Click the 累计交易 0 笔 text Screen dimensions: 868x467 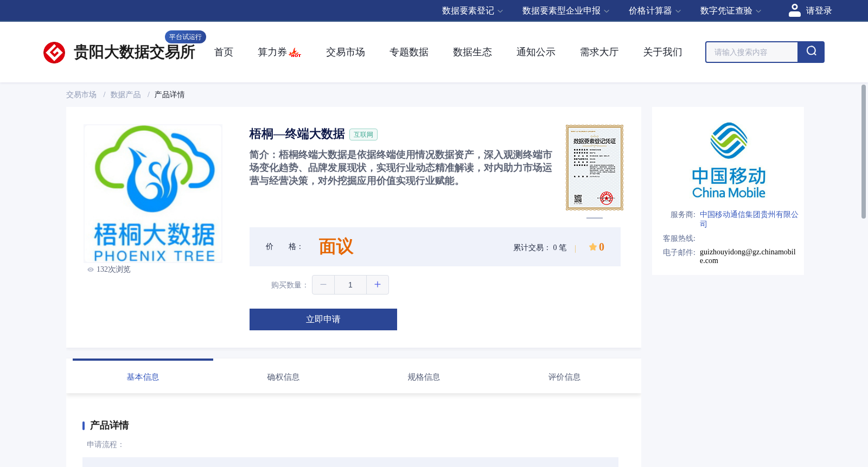540,247
